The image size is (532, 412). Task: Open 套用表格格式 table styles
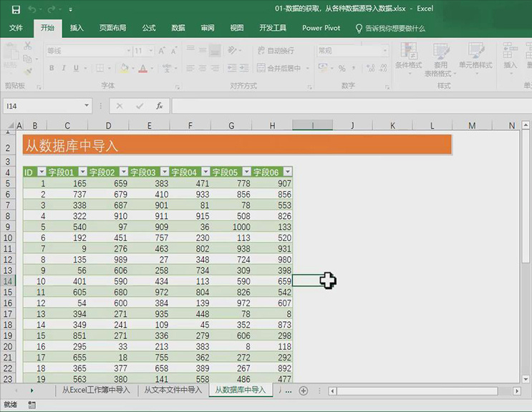440,59
